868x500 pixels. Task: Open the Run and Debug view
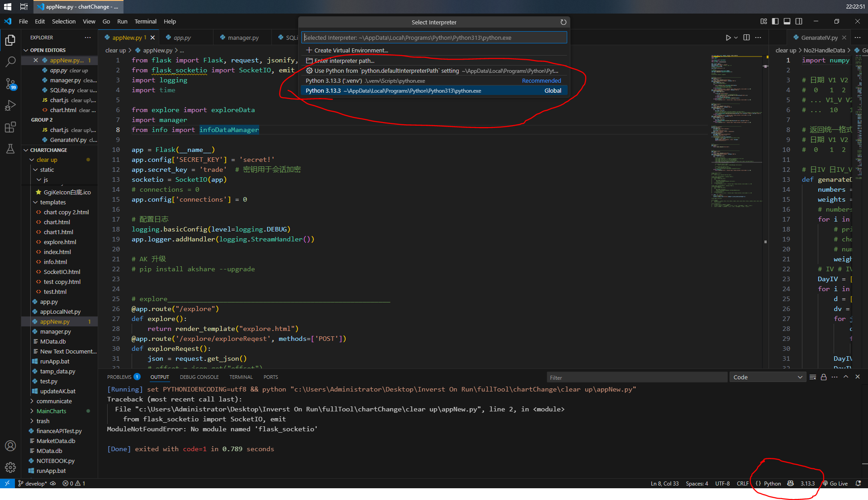[10, 105]
